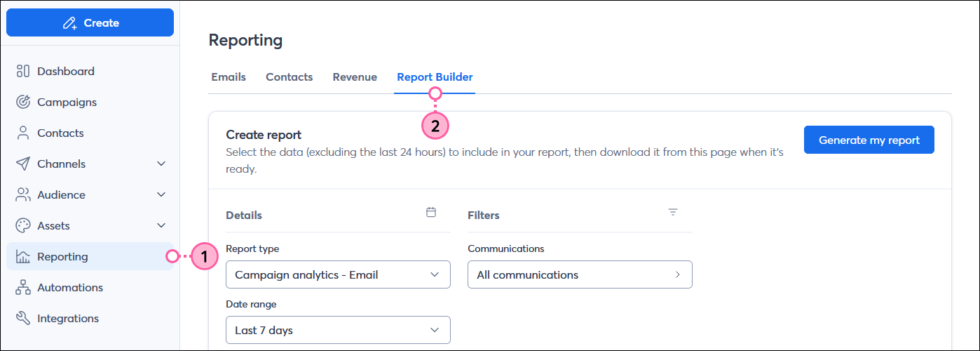
Task: Open the All communications selector
Action: (580, 274)
